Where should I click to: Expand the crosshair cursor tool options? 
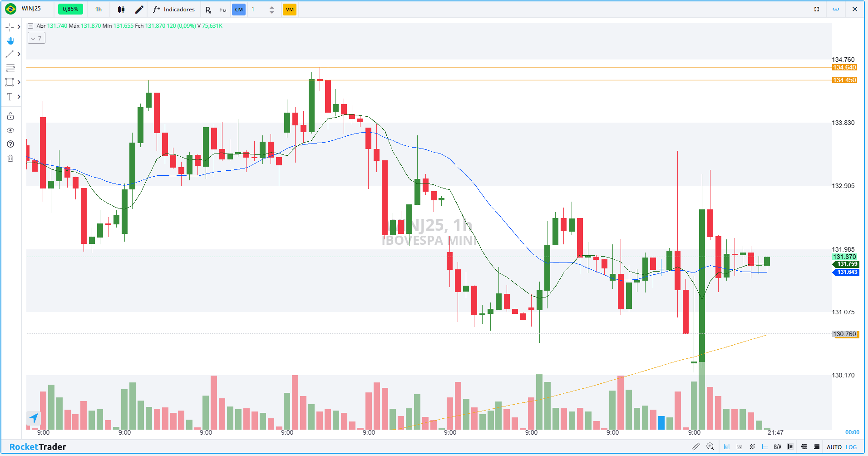19,27
